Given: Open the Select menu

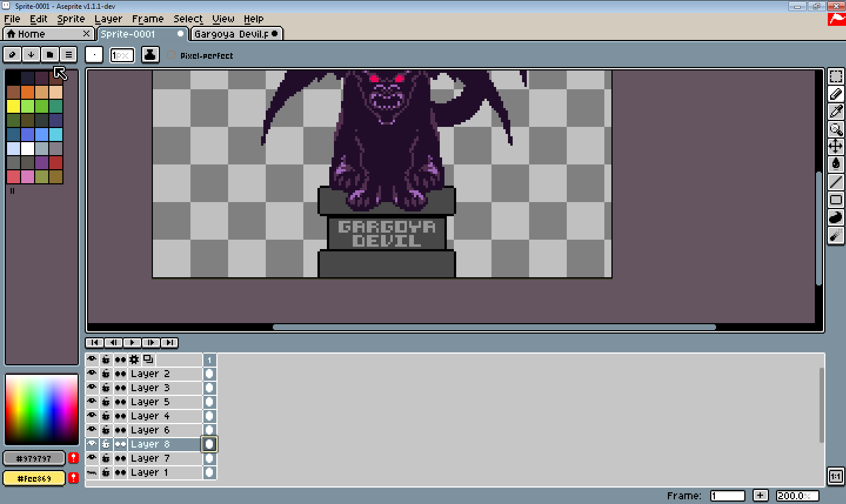Looking at the screenshot, I should 188,19.
